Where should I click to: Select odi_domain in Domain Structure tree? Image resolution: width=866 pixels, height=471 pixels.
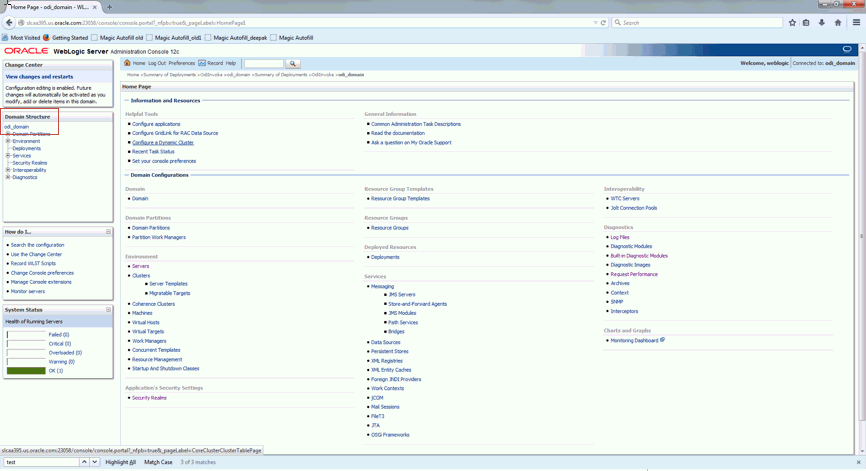click(17, 126)
